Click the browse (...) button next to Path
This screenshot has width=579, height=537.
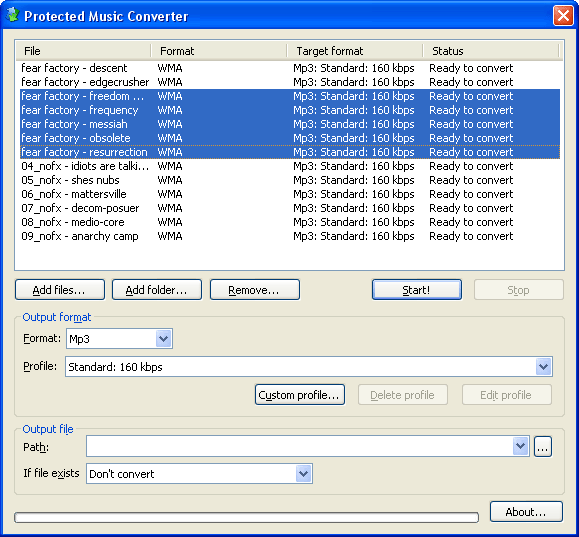point(543,447)
